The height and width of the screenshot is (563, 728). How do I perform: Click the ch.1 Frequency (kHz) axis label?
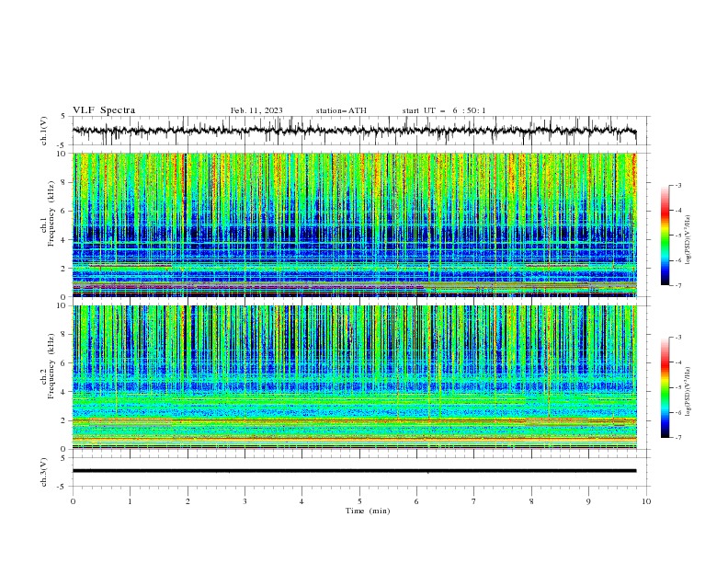[x=47, y=213]
